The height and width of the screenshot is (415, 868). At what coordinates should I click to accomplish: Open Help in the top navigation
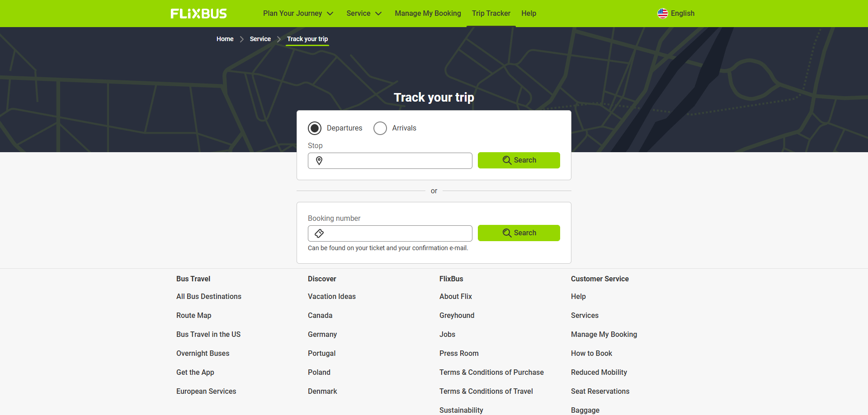tap(528, 14)
